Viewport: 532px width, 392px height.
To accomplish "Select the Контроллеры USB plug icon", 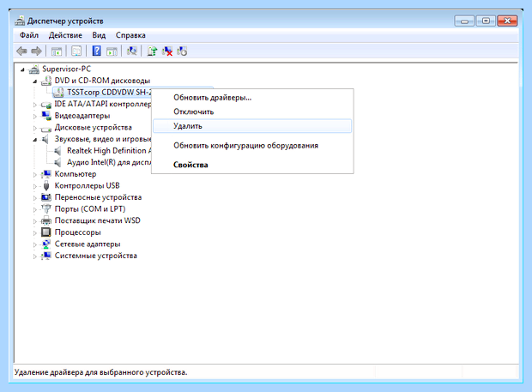I will tap(46, 185).
